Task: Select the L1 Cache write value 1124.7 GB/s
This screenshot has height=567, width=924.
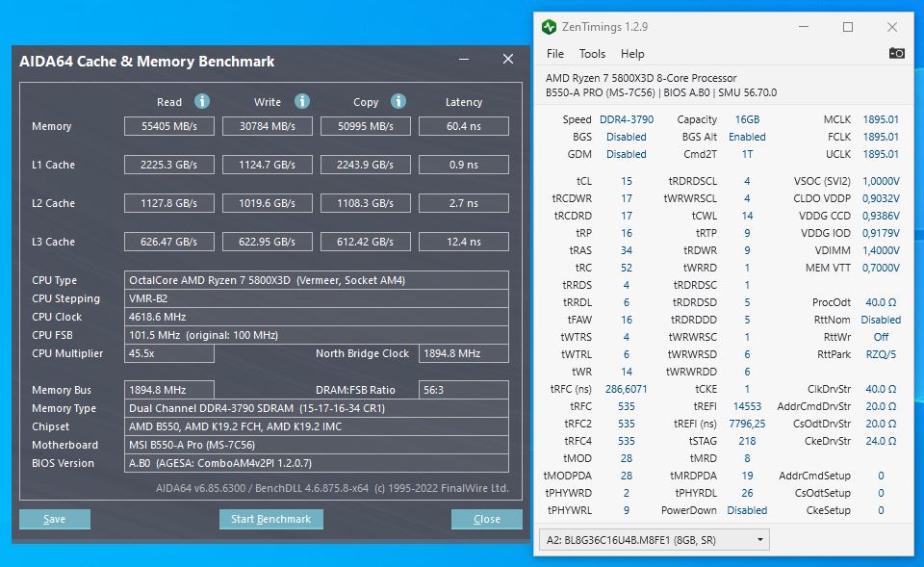Action: click(x=267, y=165)
